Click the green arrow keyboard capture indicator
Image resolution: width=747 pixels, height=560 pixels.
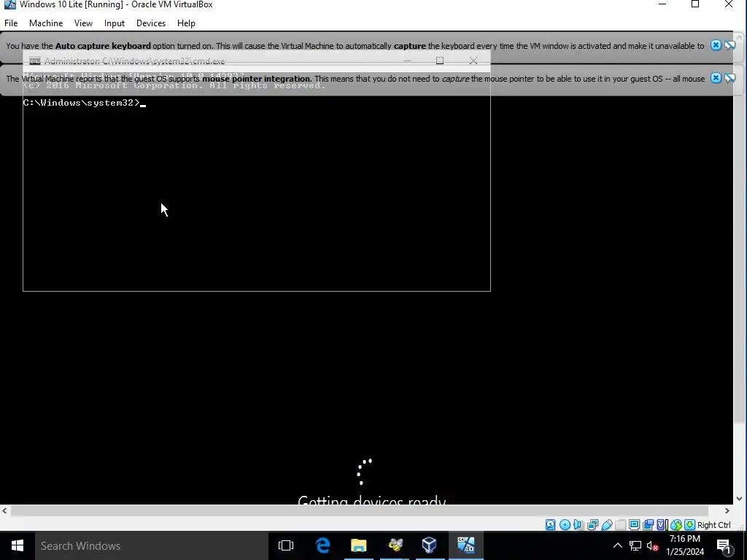[689, 525]
